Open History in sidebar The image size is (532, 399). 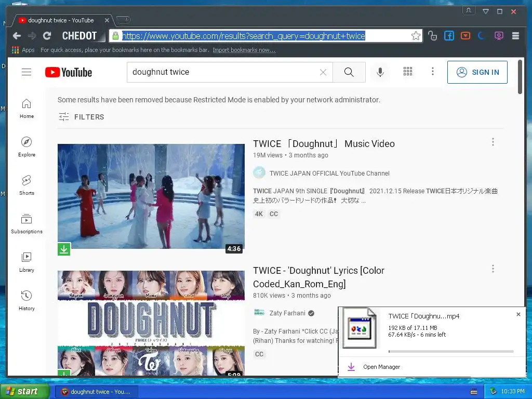(26, 301)
